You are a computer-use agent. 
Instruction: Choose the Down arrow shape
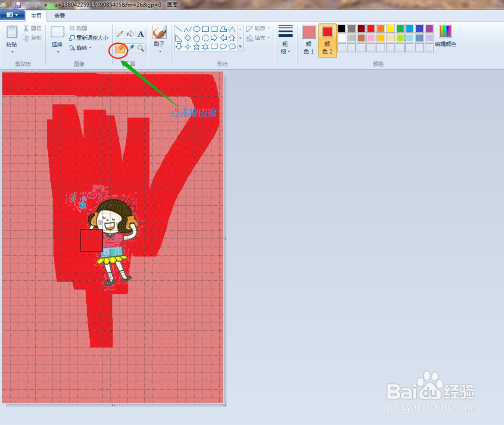pyautogui.click(x=179, y=46)
